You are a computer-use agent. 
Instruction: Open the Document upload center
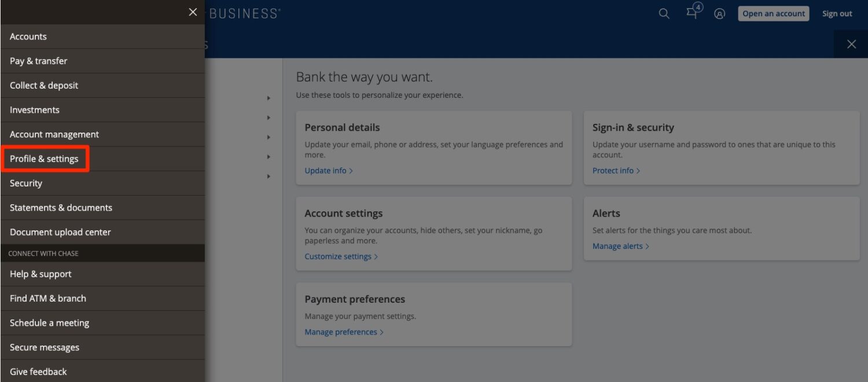click(60, 232)
